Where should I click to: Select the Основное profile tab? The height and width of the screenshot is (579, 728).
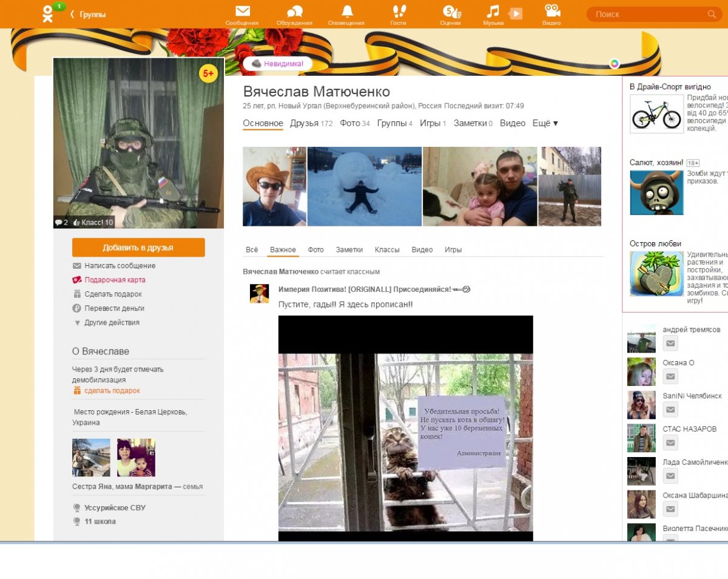[x=263, y=123]
